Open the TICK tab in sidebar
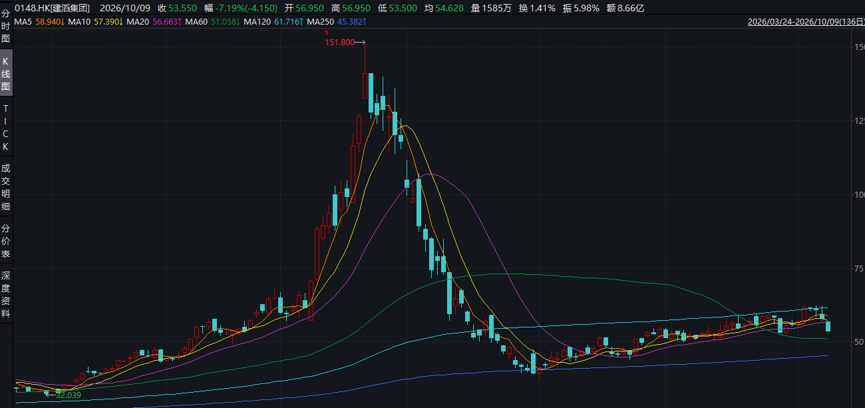865x408 pixels. click(6, 127)
